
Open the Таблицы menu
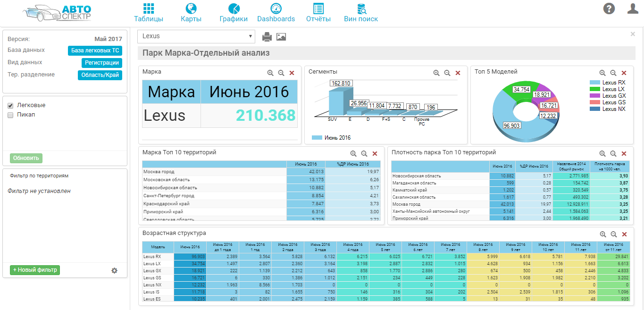[149, 13]
